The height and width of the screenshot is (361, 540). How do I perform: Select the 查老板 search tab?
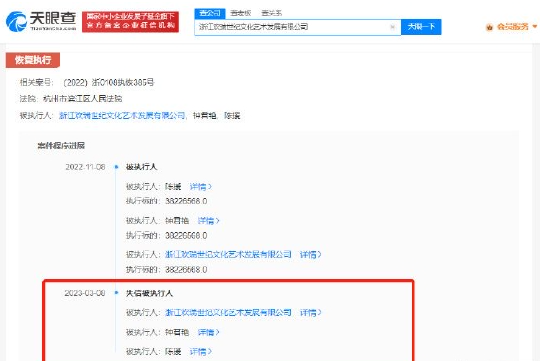click(x=240, y=13)
